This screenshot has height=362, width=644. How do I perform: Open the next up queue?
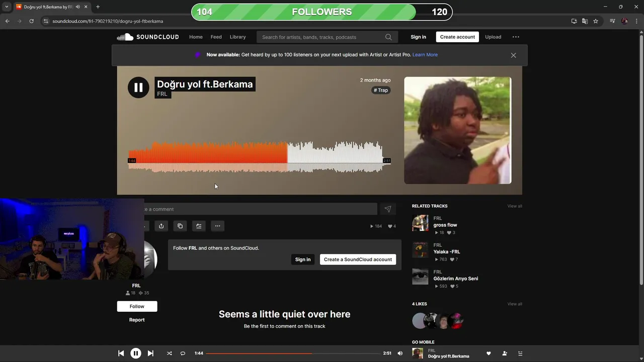(x=520, y=353)
